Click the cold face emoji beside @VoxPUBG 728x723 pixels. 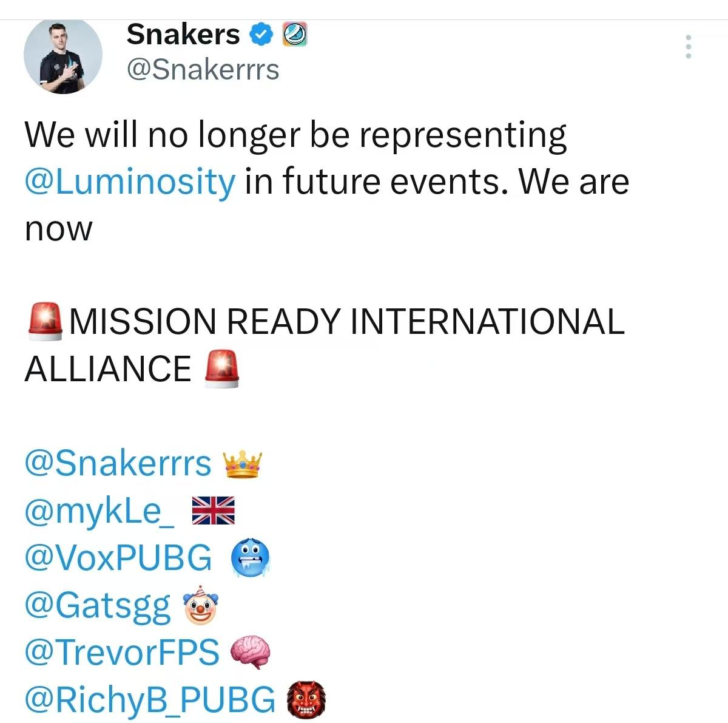click(x=251, y=558)
